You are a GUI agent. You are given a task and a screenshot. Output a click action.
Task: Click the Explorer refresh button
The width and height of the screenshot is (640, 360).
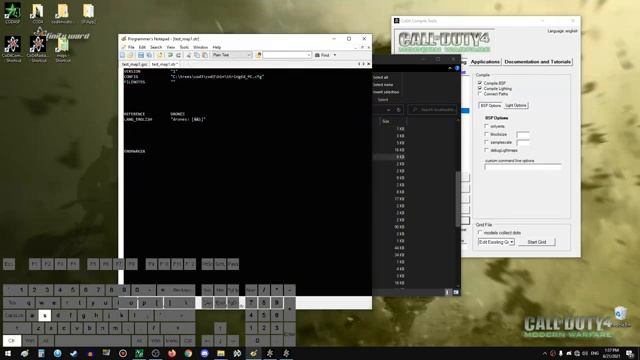click(398, 109)
